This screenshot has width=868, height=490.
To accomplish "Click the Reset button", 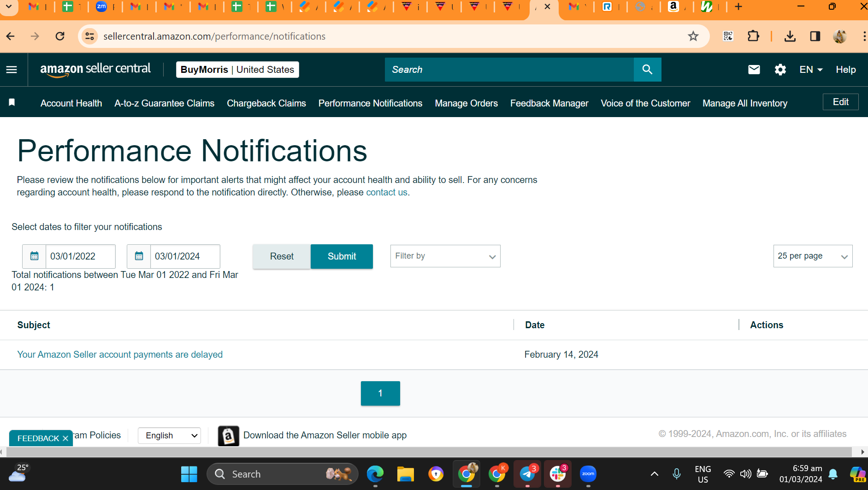I will pos(282,256).
